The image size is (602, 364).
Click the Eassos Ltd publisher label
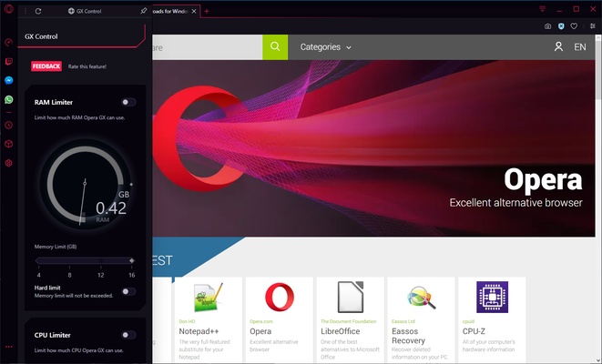[403, 321]
